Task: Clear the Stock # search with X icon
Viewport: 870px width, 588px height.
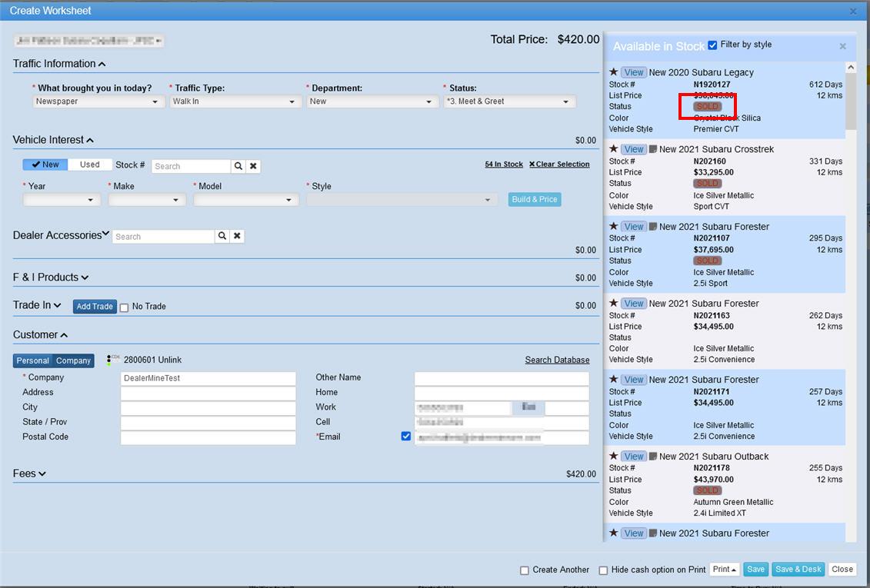Action: (253, 166)
